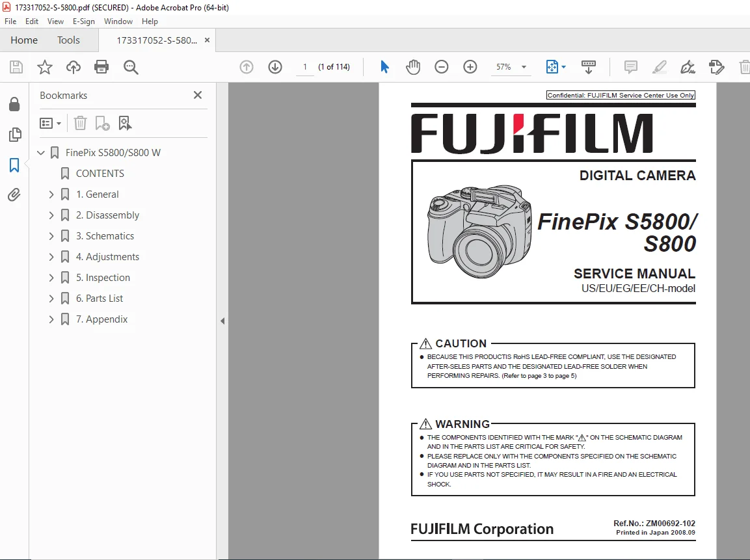Click the upload to cloud icon

74,67
